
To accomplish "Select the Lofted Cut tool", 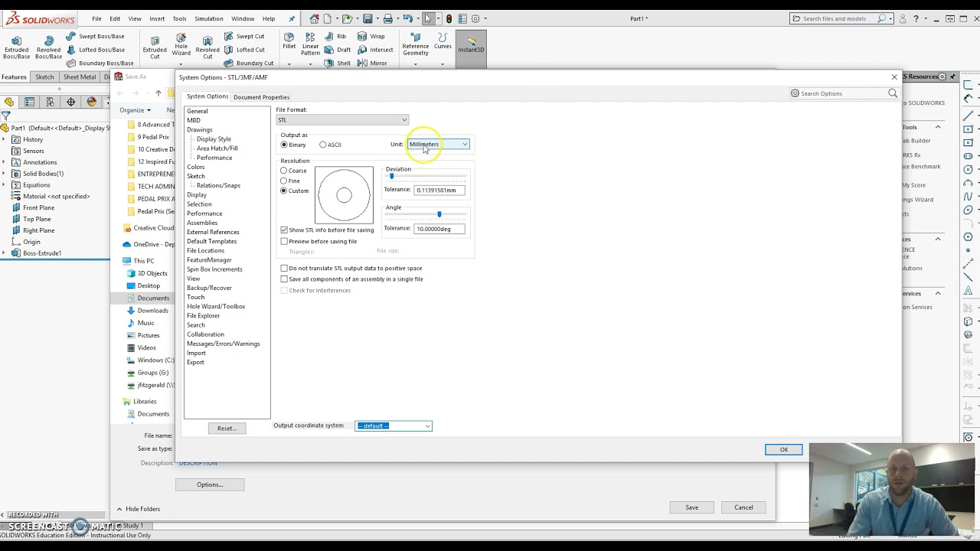I will pos(244,50).
